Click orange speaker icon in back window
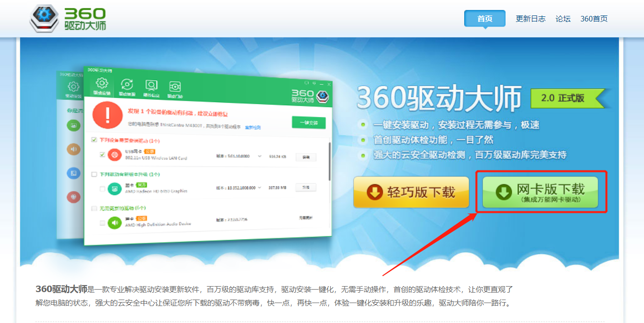Viewport: 644px width, 323px height. coord(74,149)
